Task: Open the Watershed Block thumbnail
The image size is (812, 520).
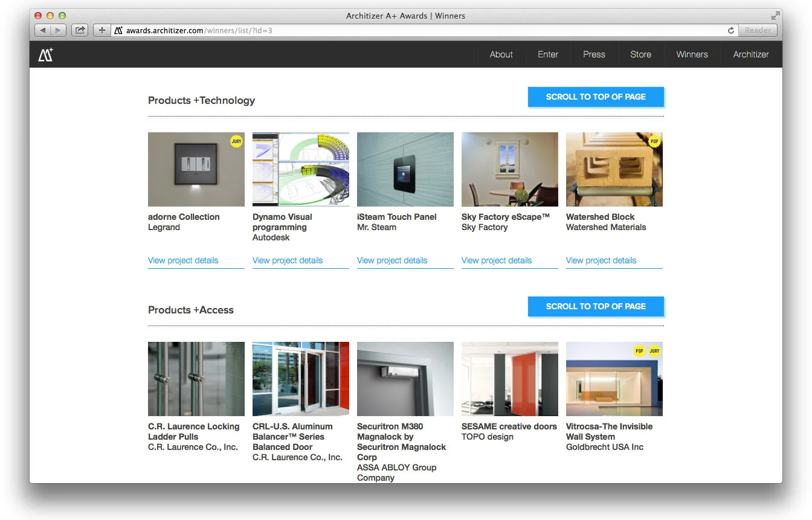Action: coord(614,170)
